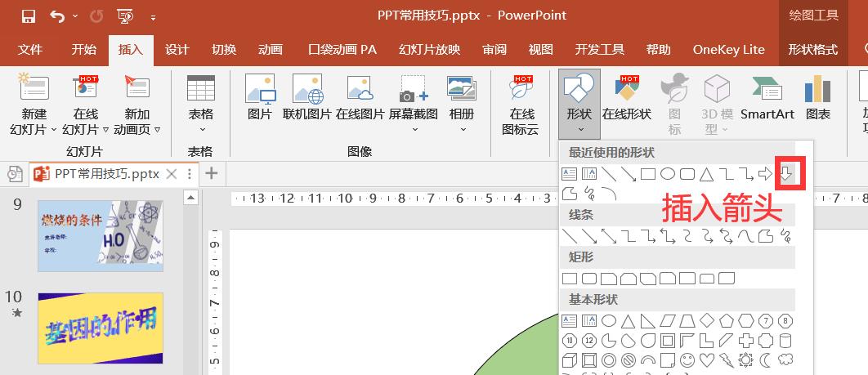
Task: Pick right arrow in recently used shapes
Action: click(766, 175)
